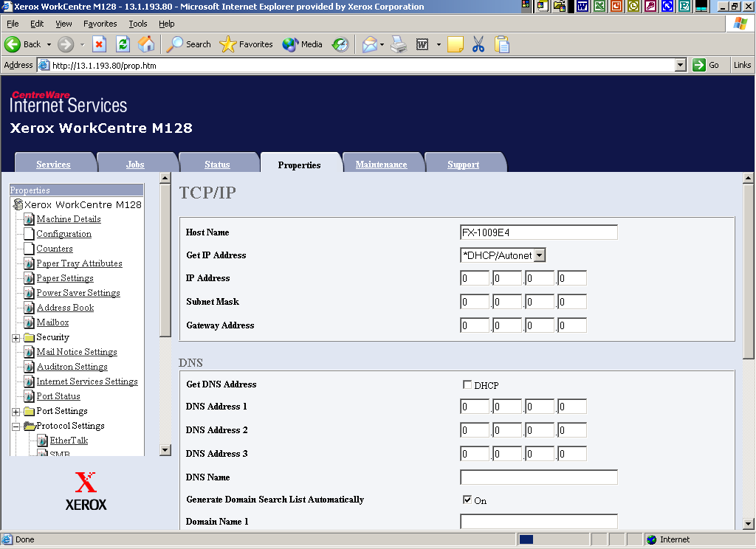Click the green Back arrow icon

pyautogui.click(x=13, y=44)
